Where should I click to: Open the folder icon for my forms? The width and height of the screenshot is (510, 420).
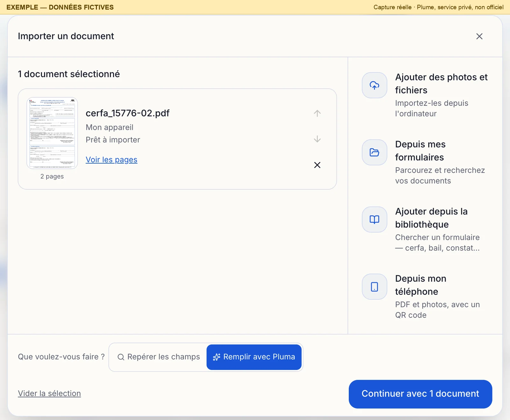pyautogui.click(x=374, y=152)
